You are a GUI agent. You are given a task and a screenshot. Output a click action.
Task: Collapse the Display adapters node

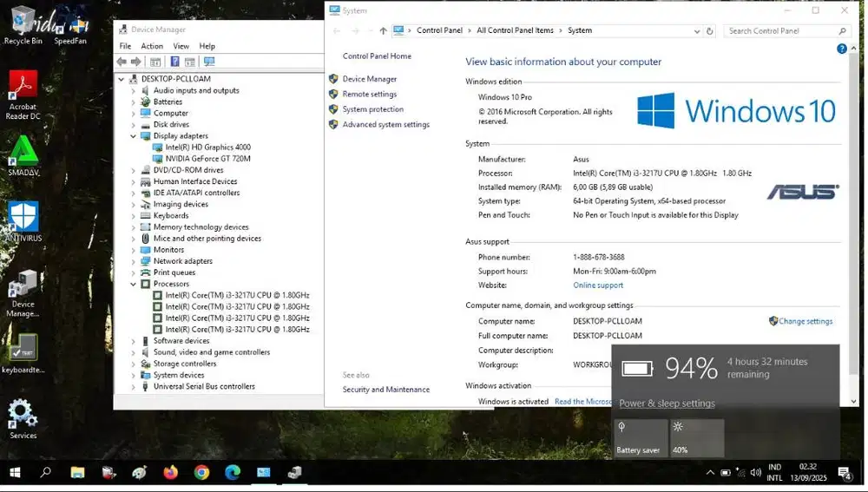coord(134,136)
